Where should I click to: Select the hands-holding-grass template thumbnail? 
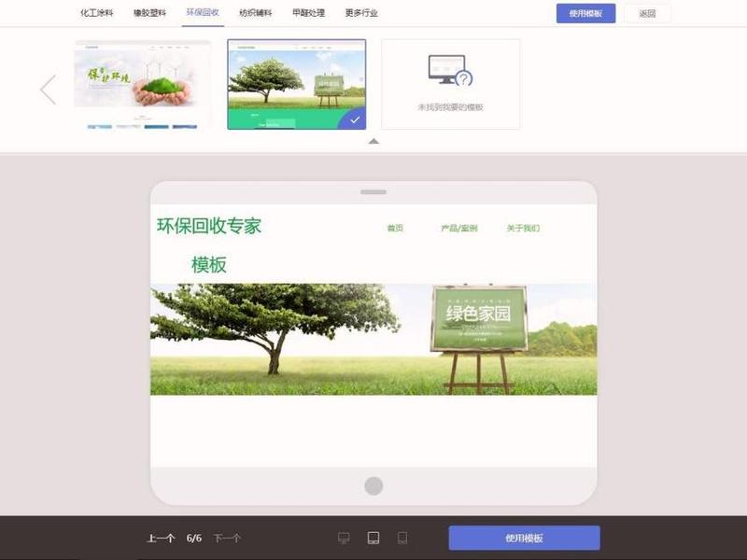click(142, 85)
